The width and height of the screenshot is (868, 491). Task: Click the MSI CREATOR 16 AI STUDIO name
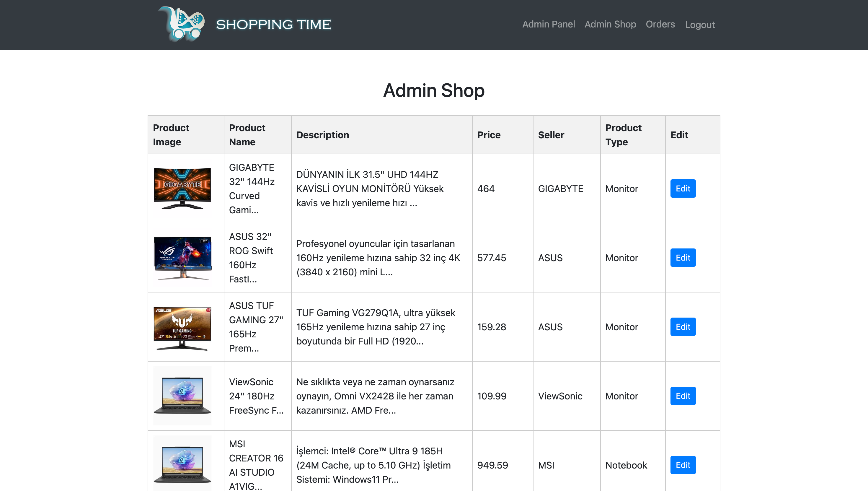pos(256,465)
